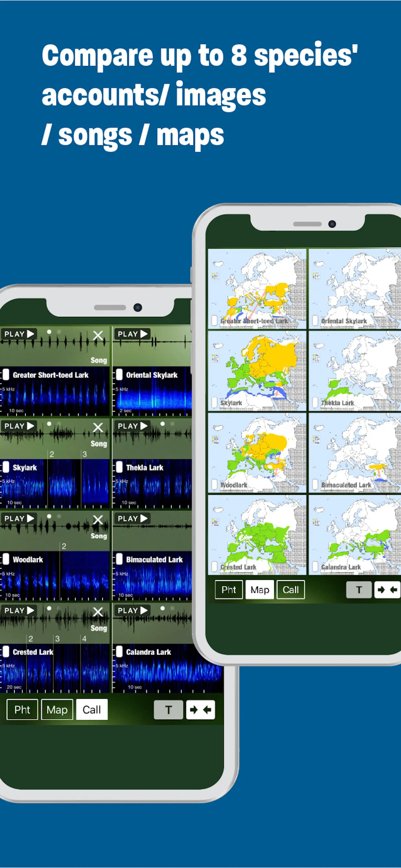Tick the Calandra Lark sonogram checkbox
Viewport: 401px width, 868px height.
(x=119, y=651)
